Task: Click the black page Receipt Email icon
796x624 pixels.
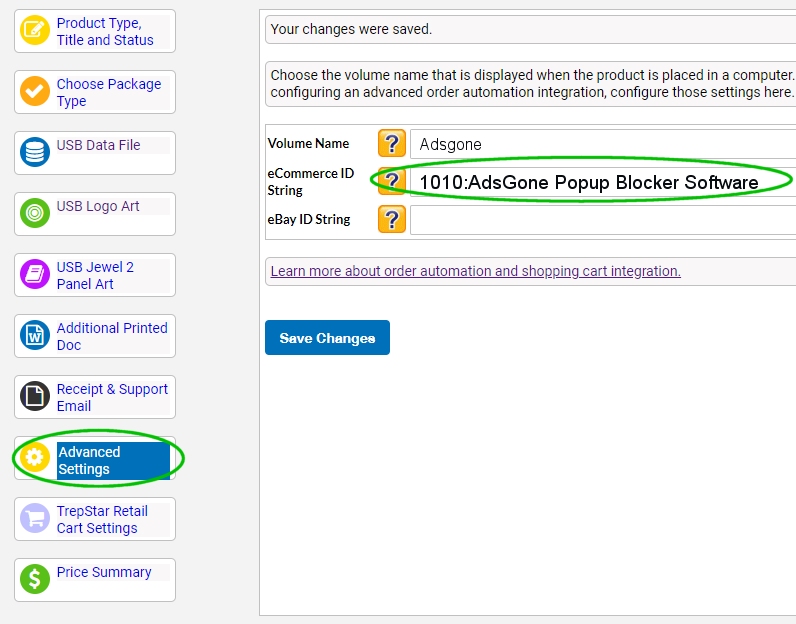Action: 35,396
